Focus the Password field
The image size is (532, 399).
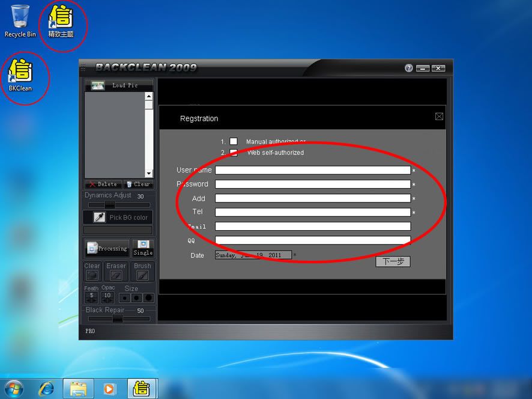(x=313, y=184)
